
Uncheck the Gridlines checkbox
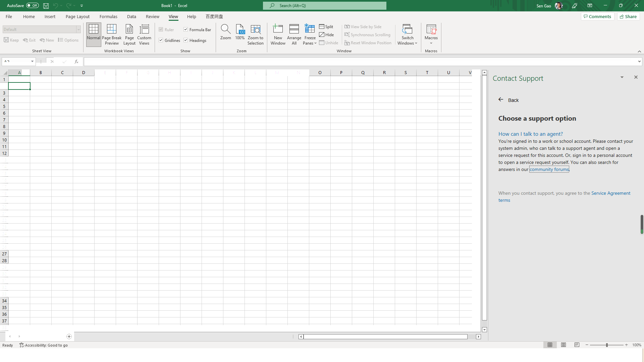[161, 40]
